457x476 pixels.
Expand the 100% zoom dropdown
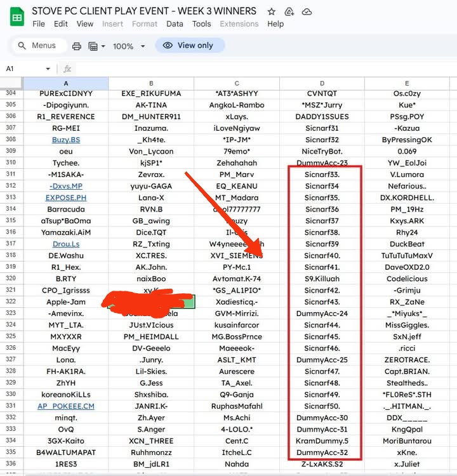143,46
